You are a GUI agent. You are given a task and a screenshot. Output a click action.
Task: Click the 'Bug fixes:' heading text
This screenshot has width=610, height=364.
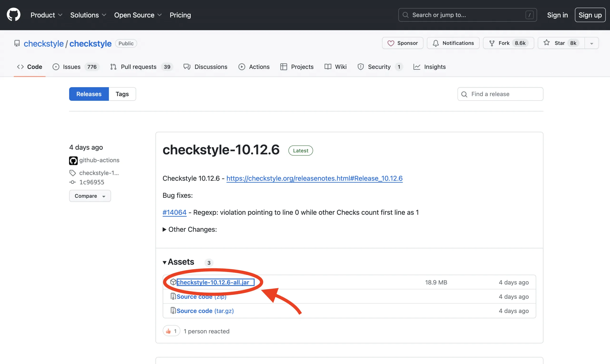[178, 195]
